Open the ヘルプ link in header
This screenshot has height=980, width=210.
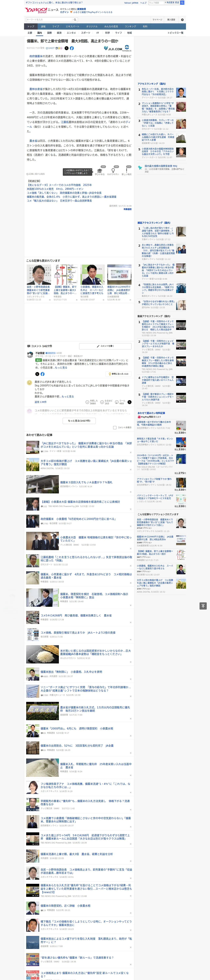click(x=143, y=3)
